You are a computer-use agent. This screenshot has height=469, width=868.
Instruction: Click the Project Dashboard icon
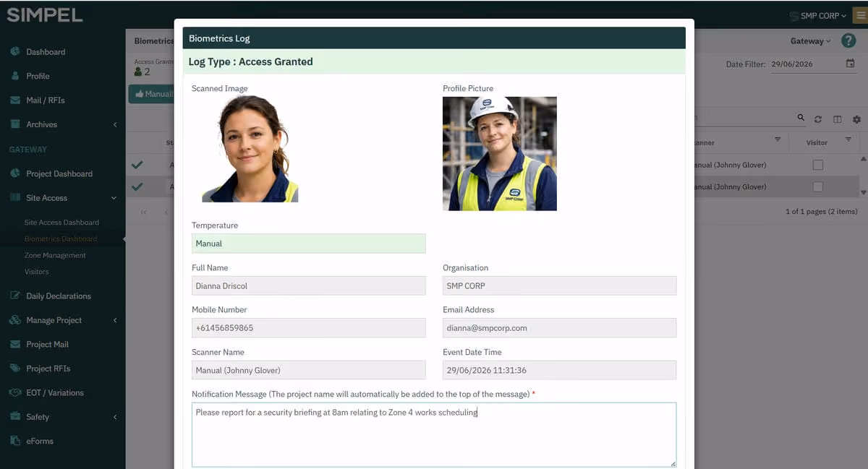pos(14,173)
